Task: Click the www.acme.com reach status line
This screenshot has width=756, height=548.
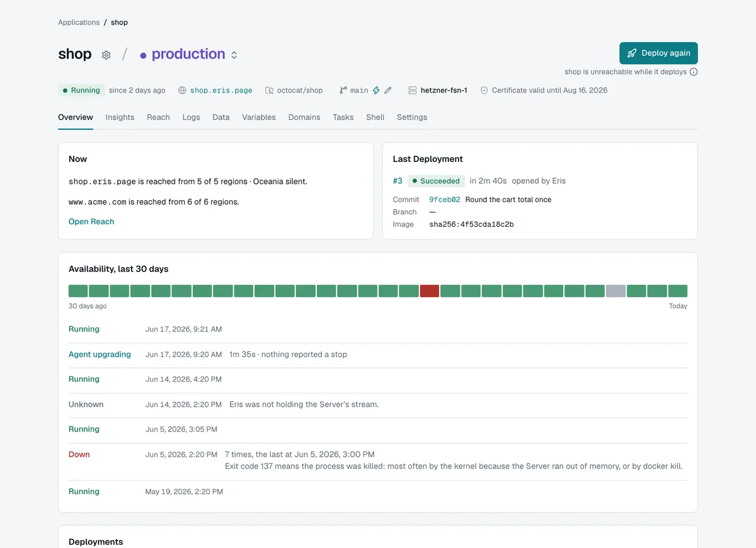Action: point(154,202)
